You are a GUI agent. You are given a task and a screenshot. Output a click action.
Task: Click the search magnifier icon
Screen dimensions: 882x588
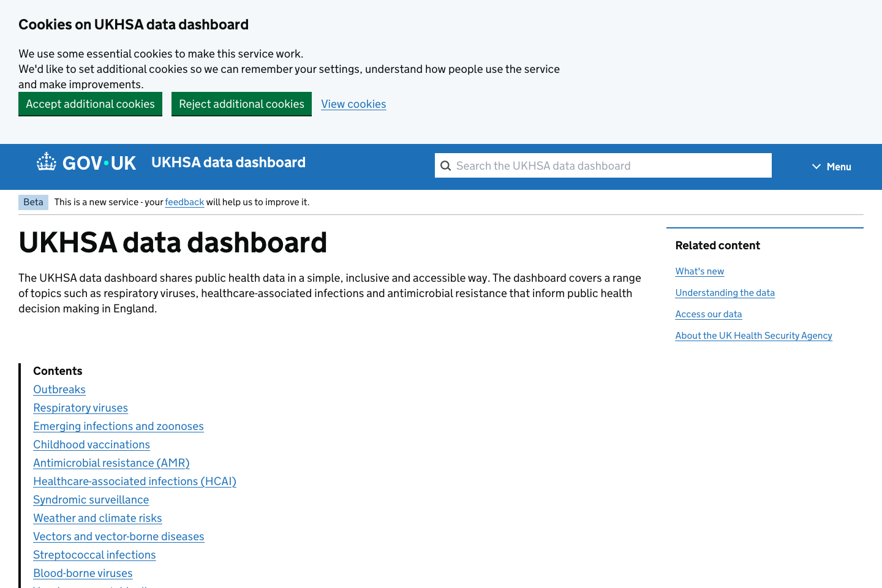(x=445, y=165)
